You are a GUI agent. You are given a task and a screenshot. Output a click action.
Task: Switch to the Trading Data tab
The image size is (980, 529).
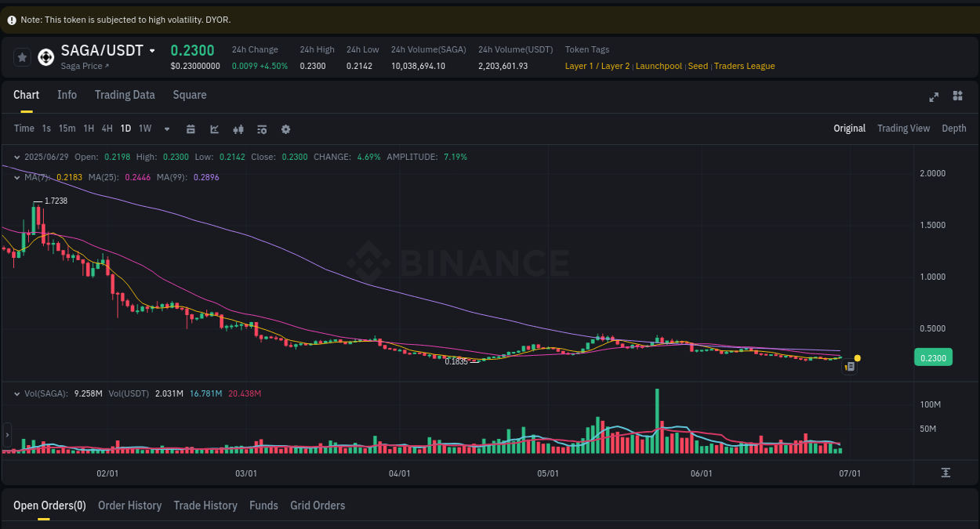(125, 95)
